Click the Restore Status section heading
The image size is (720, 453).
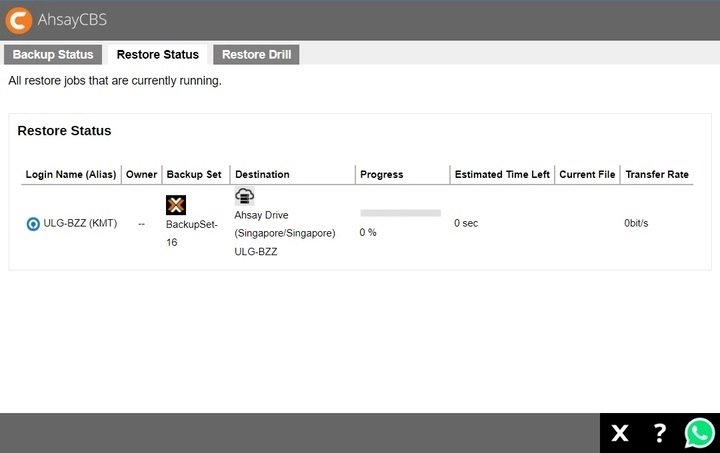[64, 131]
